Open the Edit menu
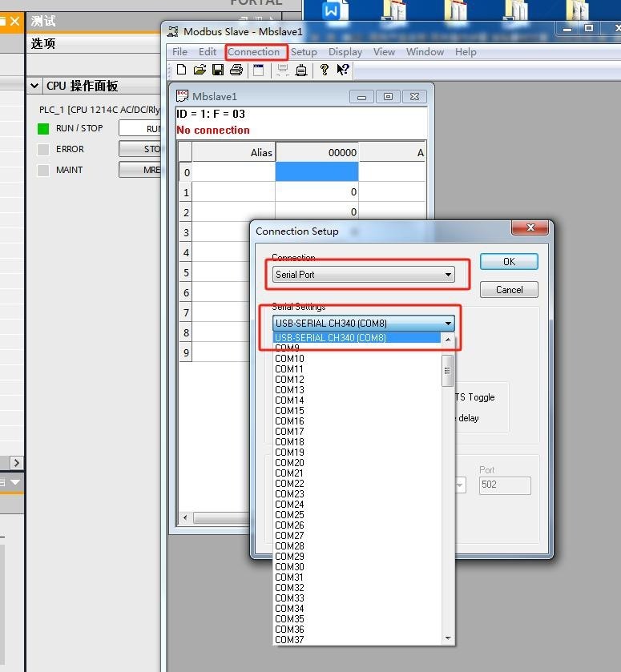The image size is (621, 672). (208, 52)
